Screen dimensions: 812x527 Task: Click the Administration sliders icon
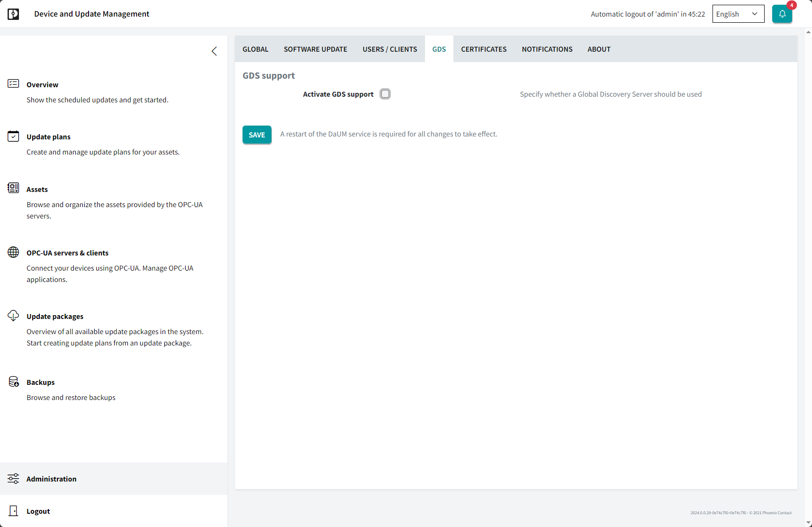(13, 479)
